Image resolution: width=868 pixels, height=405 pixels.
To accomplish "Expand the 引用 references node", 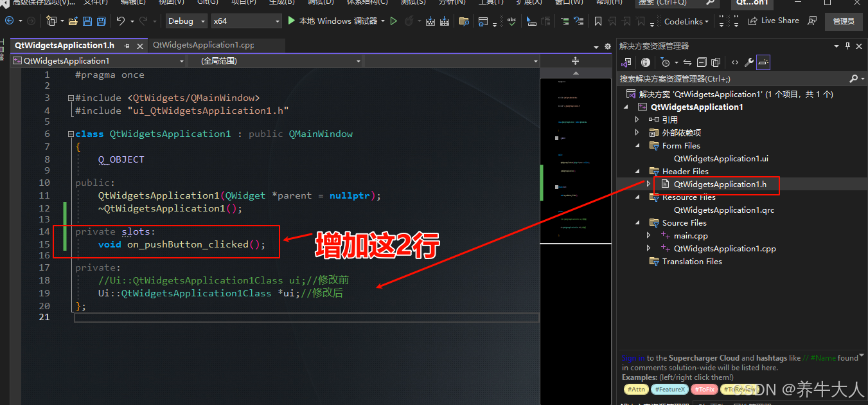I will (637, 120).
